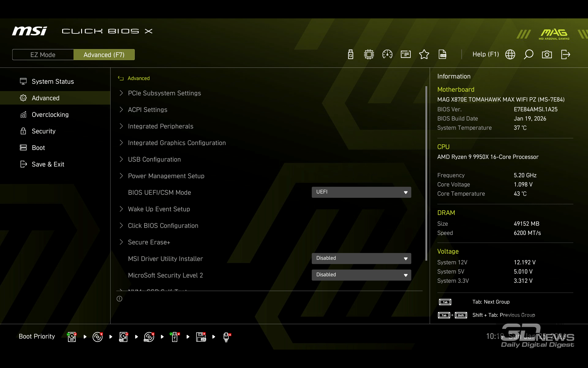Click the settings list vertical scrollbar
This screenshot has width=588, height=368.
(426, 173)
